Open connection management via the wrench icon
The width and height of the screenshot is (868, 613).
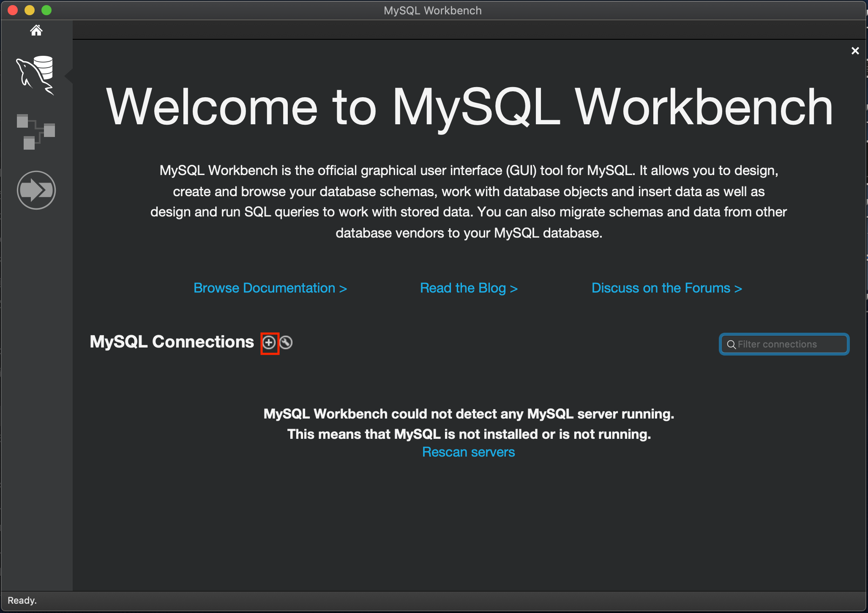pyautogui.click(x=286, y=342)
